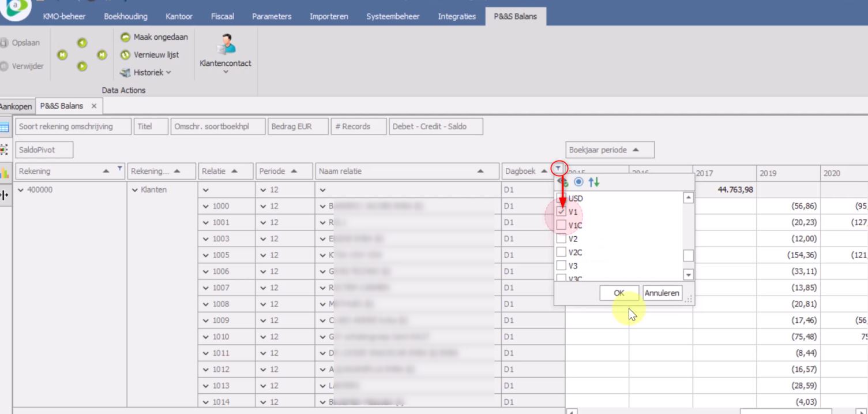The width and height of the screenshot is (868, 414).
Task: Click the Dagboek column filter funnel icon
Action: 558,169
